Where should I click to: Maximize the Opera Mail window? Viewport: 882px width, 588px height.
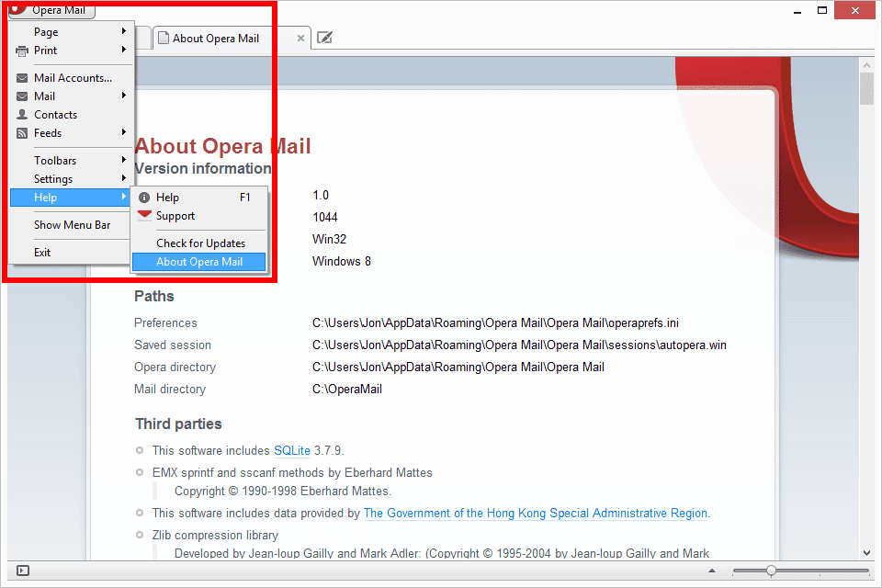[822, 11]
